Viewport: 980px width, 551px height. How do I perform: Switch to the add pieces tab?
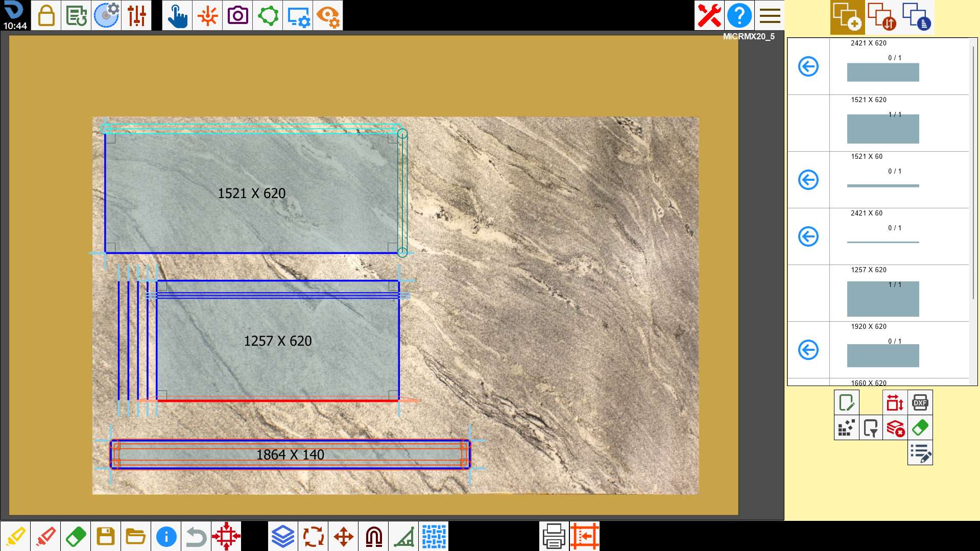click(x=847, y=17)
